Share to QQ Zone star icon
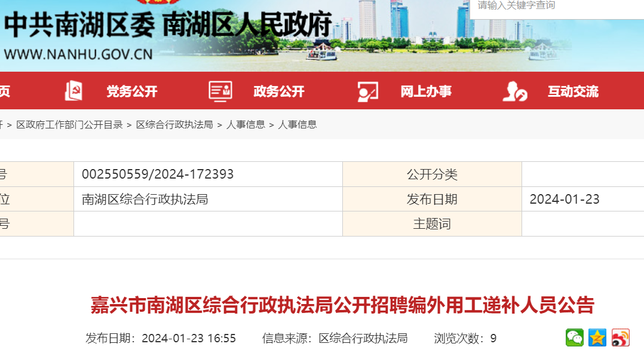 (x=597, y=337)
